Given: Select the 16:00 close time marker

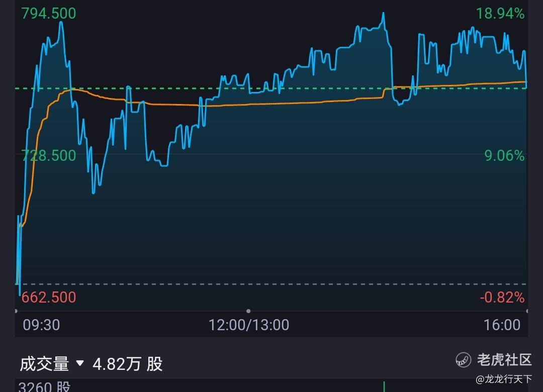Looking at the screenshot, I should click(x=502, y=325).
